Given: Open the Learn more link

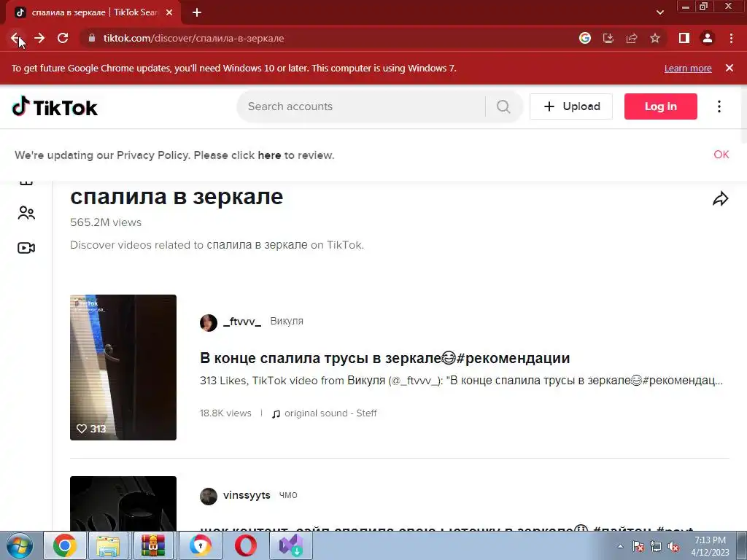Looking at the screenshot, I should click(688, 68).
